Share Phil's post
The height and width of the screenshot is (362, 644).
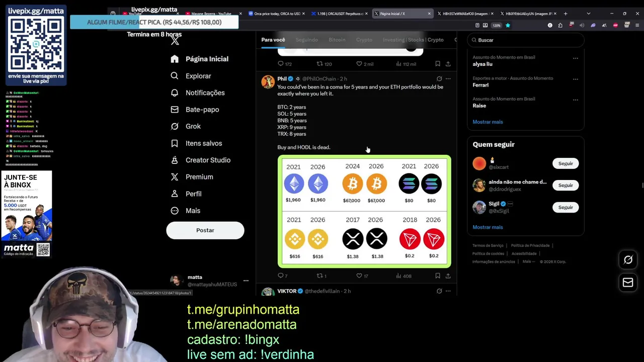click(x=448, y=276)
